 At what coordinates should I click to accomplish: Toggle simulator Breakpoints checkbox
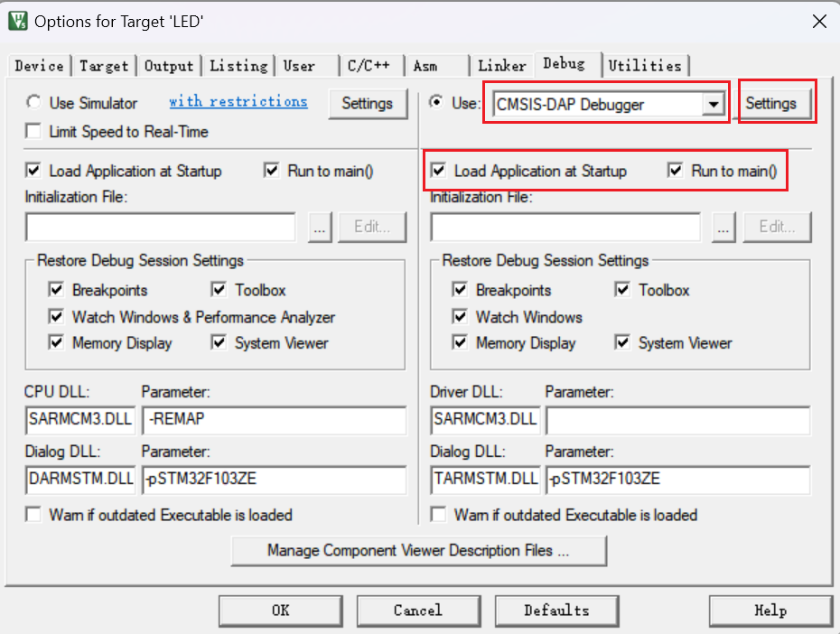(x=56, y=290)
